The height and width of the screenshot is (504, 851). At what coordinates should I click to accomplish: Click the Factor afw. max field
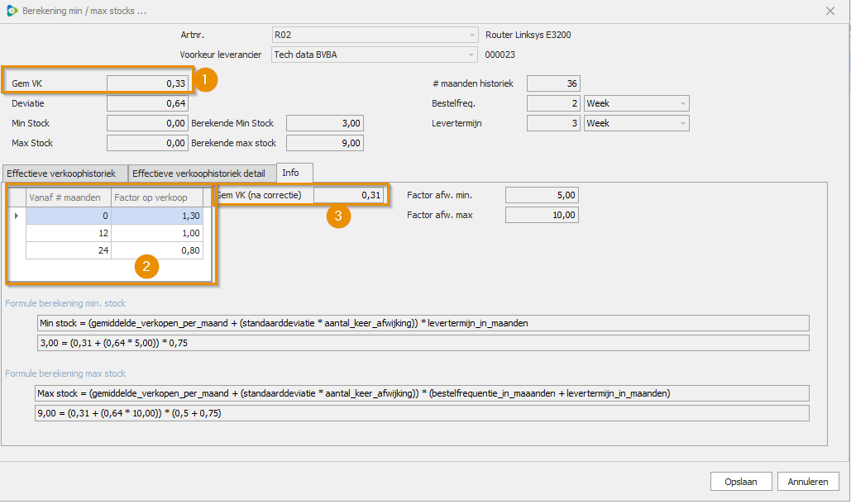[541, 216]
